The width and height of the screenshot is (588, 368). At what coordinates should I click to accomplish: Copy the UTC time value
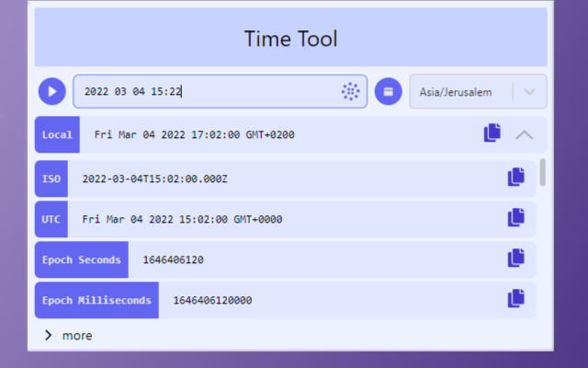pos(516,217)
